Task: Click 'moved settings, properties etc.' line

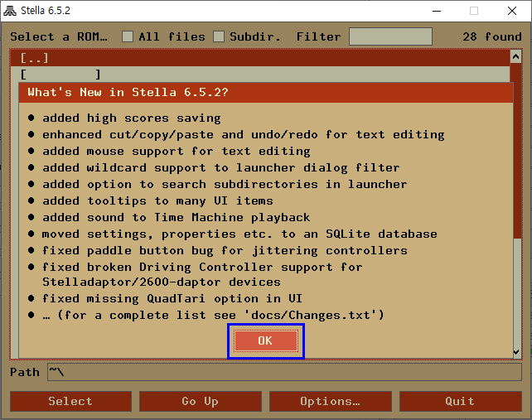Action: click(x=239, y=234)
